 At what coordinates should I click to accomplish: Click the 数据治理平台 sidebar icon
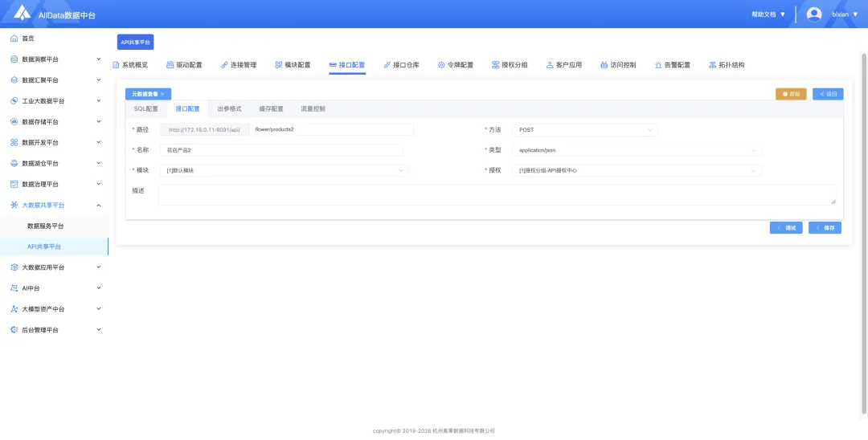click(x=14, y=184)
